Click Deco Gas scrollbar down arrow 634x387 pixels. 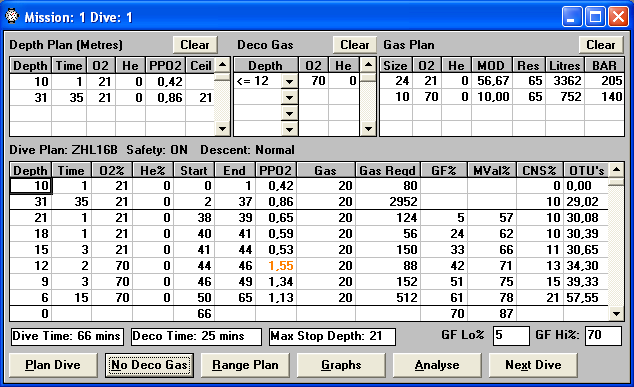(368, 129)
